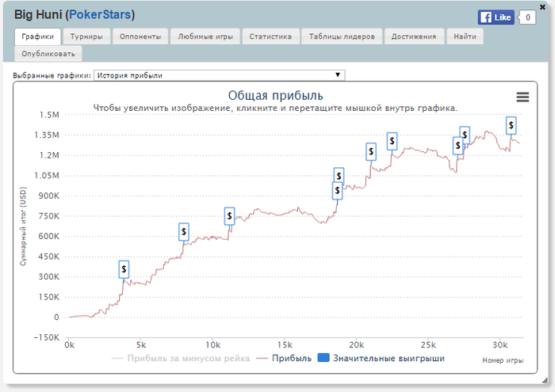The width and height of the screenshot is (555, 392).
Task: Close the player popup with X
Action: point(542,6)
